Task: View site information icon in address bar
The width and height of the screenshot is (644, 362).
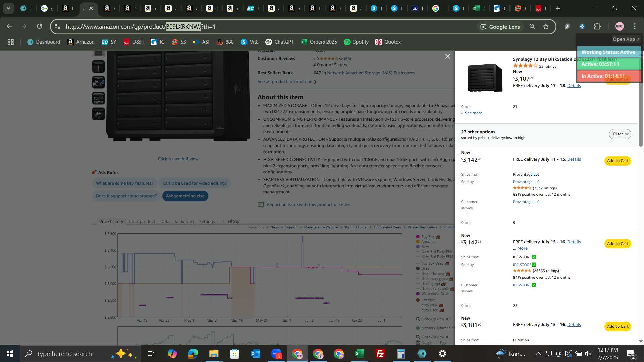Action: (x=57, y=27)
